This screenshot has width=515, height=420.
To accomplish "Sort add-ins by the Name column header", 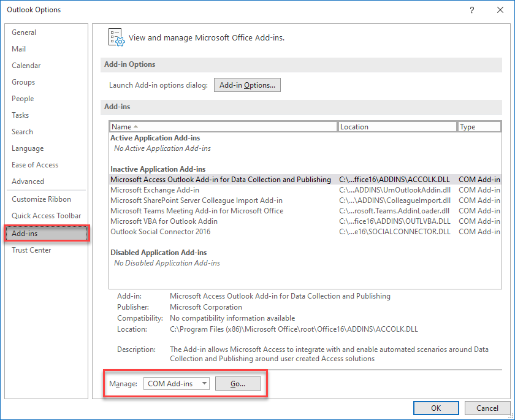I will 223,127.
